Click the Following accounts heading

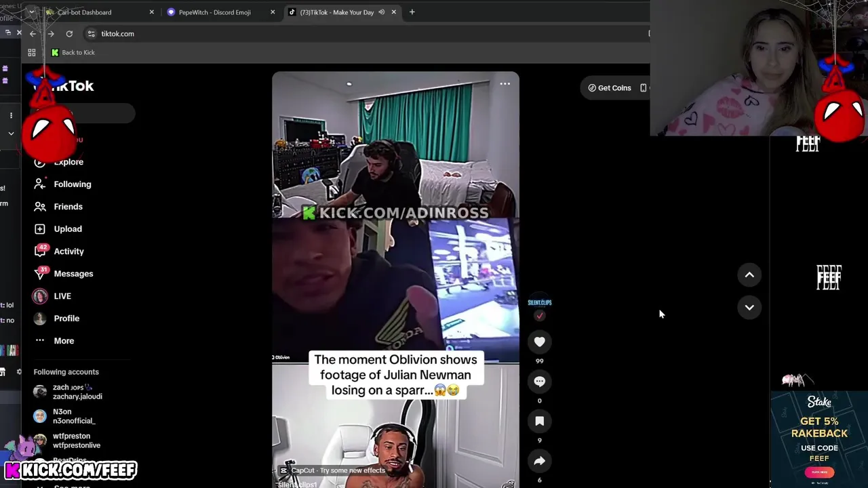66,372
